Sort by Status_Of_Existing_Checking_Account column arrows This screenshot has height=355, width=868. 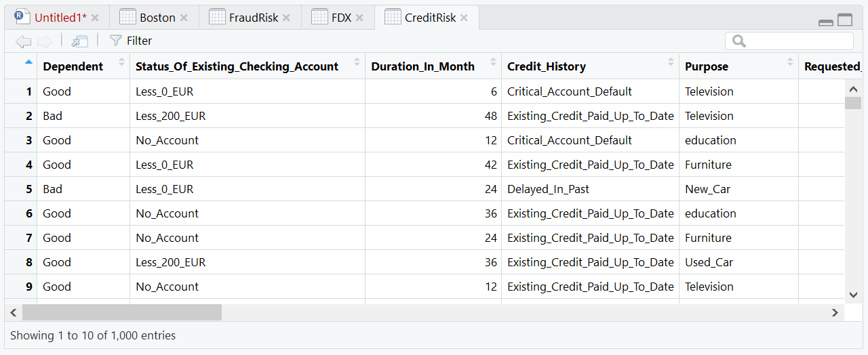click(357, 62)
